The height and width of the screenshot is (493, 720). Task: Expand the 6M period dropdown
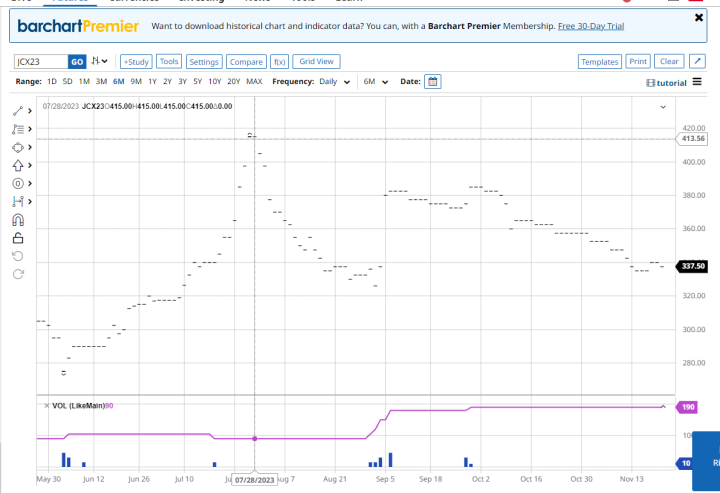click(375, 82)
